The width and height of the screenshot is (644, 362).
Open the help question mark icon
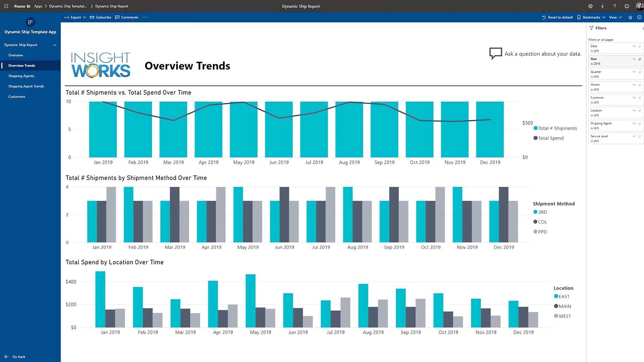pos(614,6)
